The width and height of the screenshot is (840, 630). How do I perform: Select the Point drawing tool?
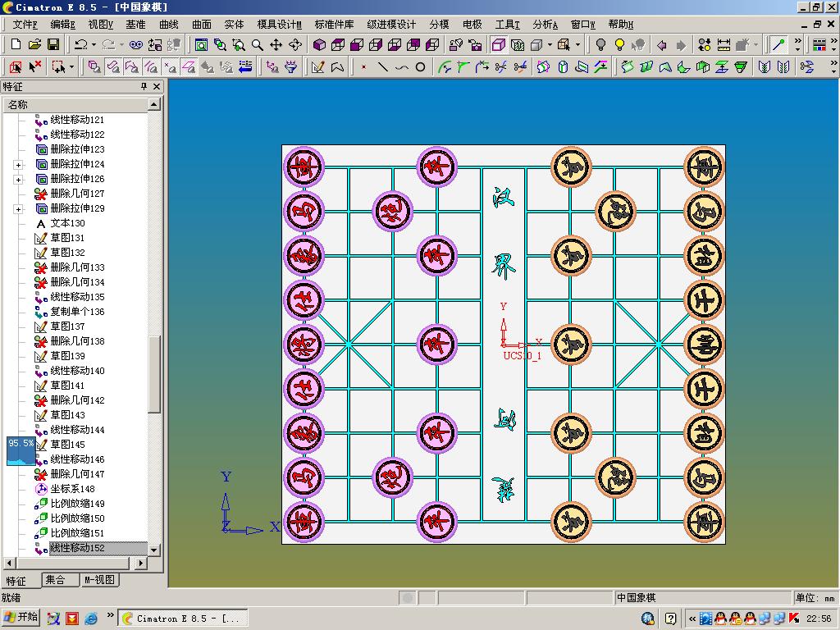pyautogui.click(x=363, y=67)
